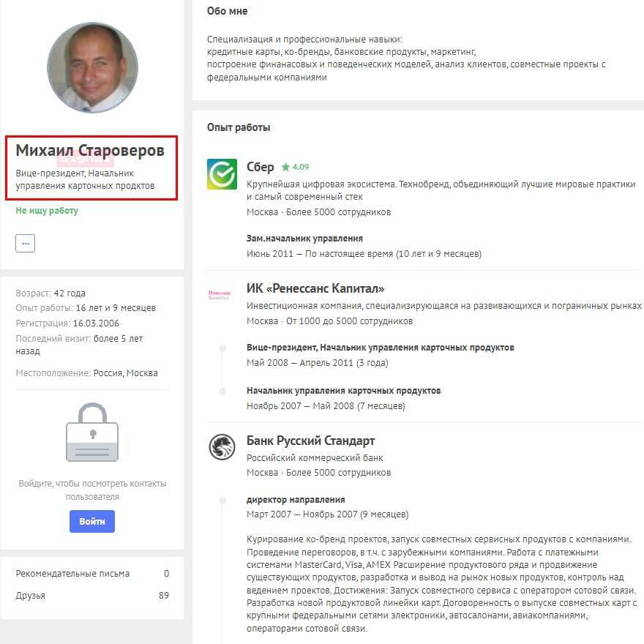Click the padlock contacts icon
The height and width of the screenshot is (644, 644).
point(92,432)
